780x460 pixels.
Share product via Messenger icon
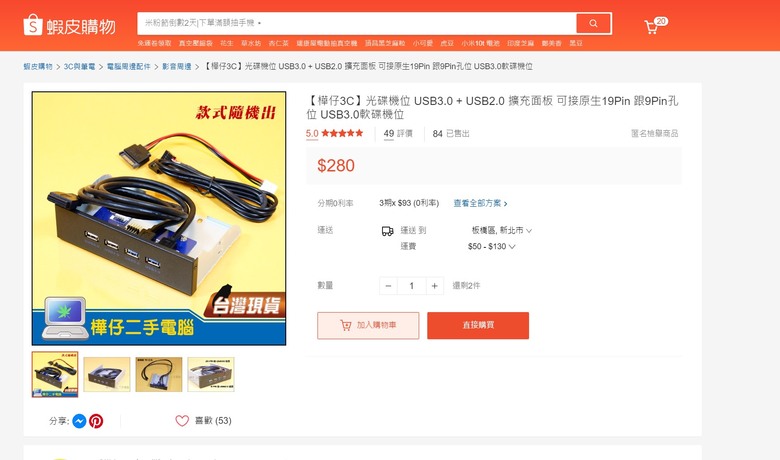pyautogui.click(x=79, y=421)
